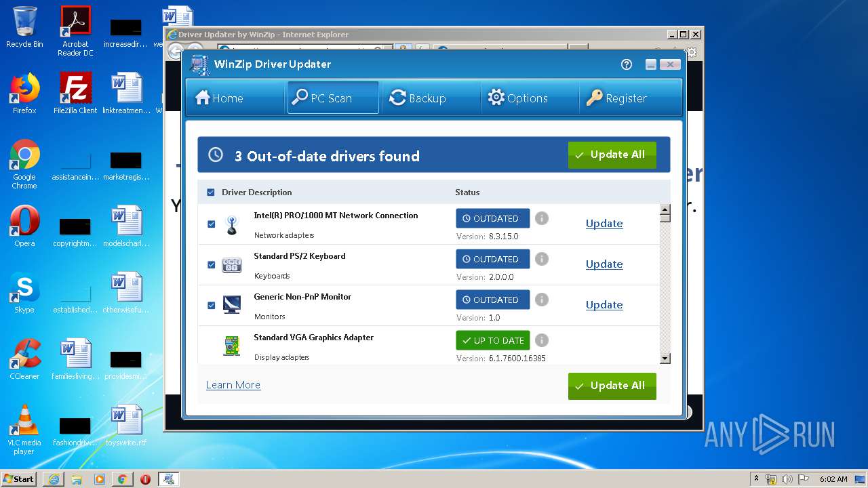The height and width of the screenshot is (488, 868).
Task: Click the OUTDATED badge for Standard PS/2 Keyboard
Action: click(x=493, y=259)
